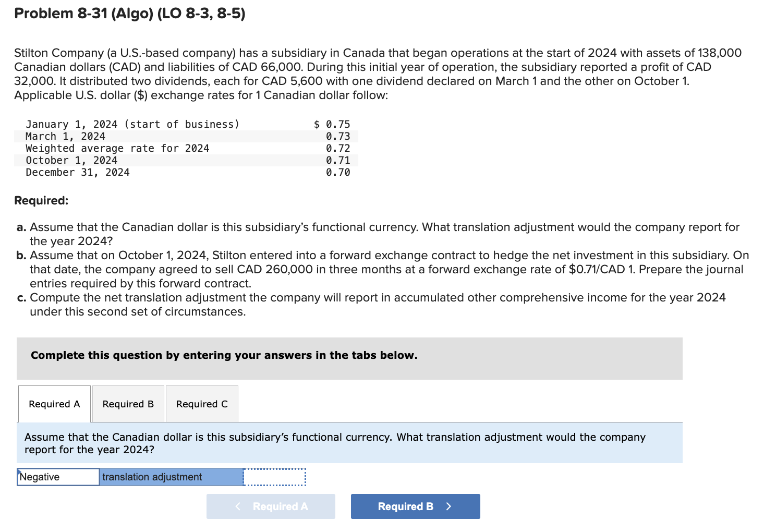Switch to the Required B tab
The image size is (776, 532).
(x=128, y=404)
